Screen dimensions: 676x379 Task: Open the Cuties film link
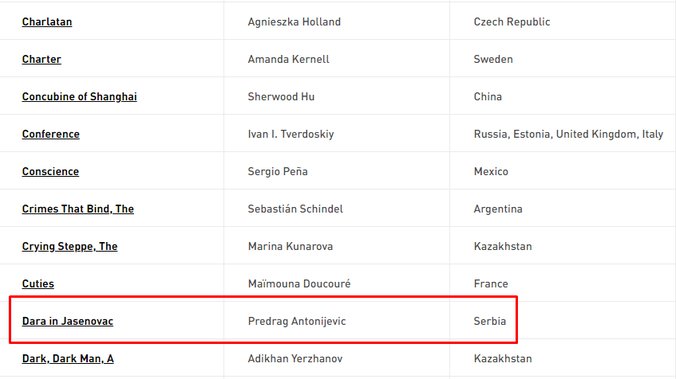(x=38, y=284)
